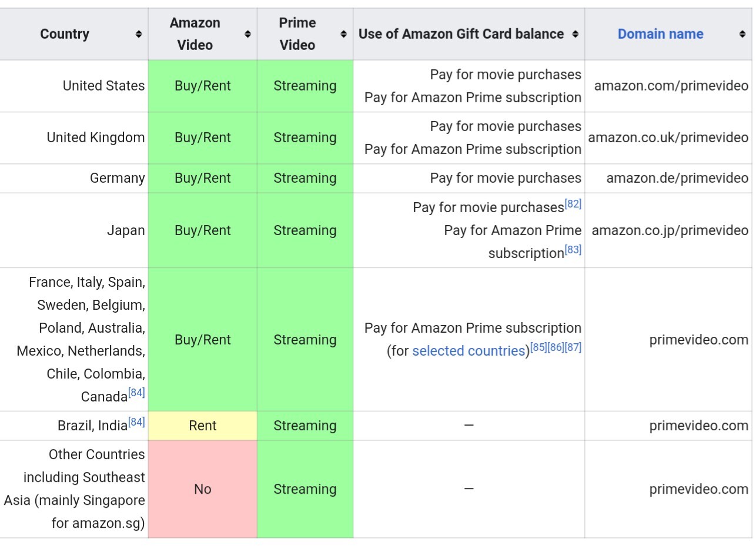Click Streaming in Germany row

tap(305, 178)
